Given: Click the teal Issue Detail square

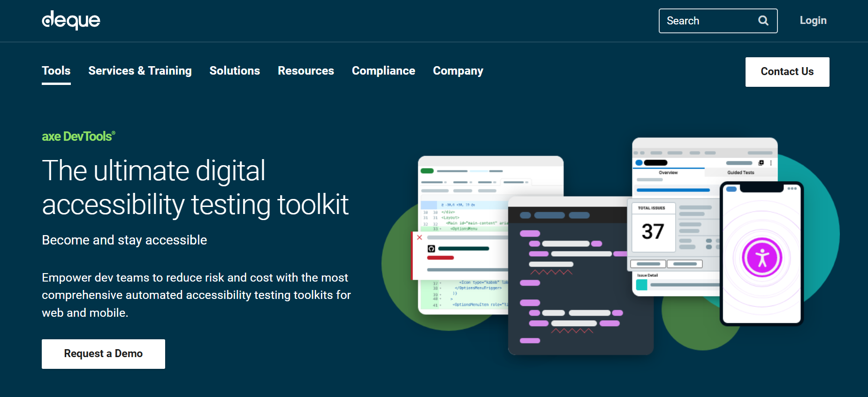Looking at the screenshot, I should 641,285.
